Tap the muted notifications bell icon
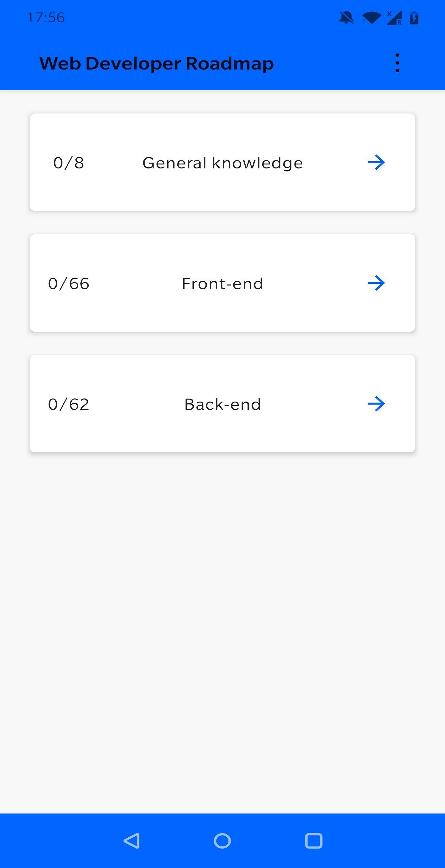Screen dimensions: 445x868 click(346, 18)
